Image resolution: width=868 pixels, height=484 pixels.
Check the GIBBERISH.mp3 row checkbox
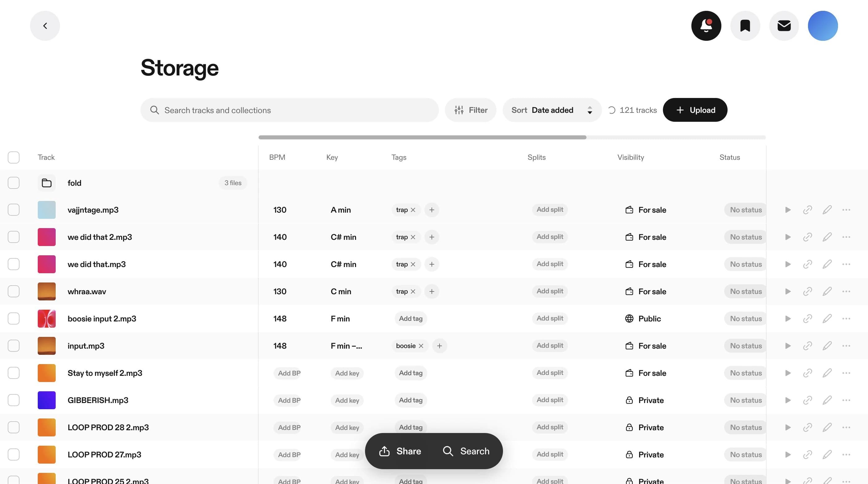click(x=14, y=400)
